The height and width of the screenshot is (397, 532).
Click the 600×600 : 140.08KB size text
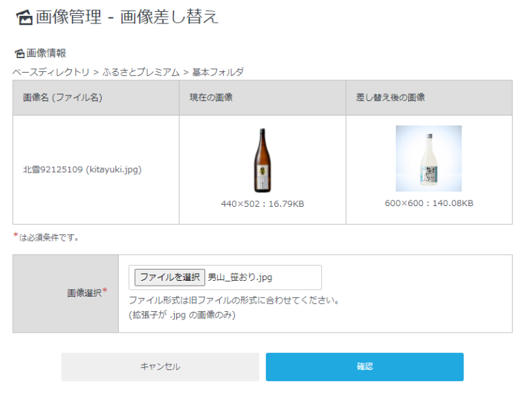click(429, 203)
